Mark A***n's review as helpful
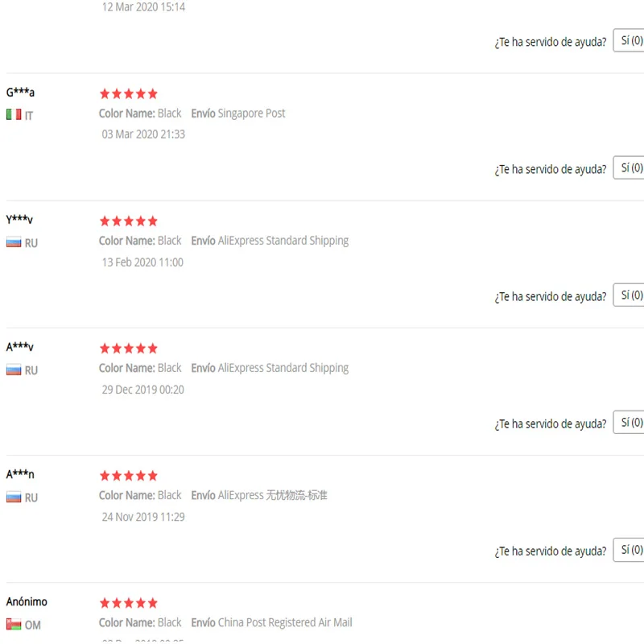Viewport: 644px width, 644px height. [630, 550]
